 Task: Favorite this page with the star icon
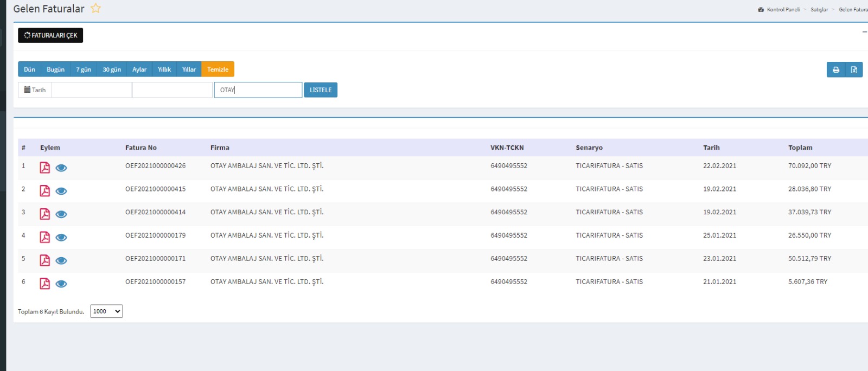[96, 8]
